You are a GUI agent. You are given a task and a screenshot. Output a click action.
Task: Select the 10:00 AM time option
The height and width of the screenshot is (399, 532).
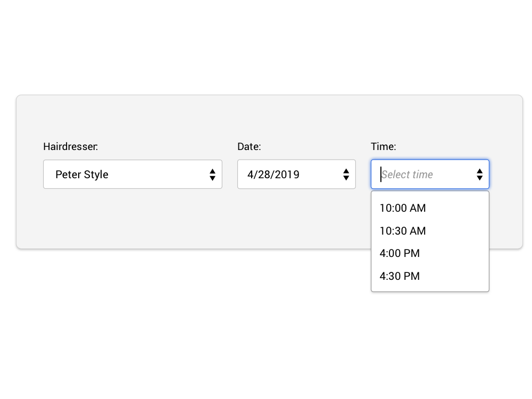[x=403, y=208]
